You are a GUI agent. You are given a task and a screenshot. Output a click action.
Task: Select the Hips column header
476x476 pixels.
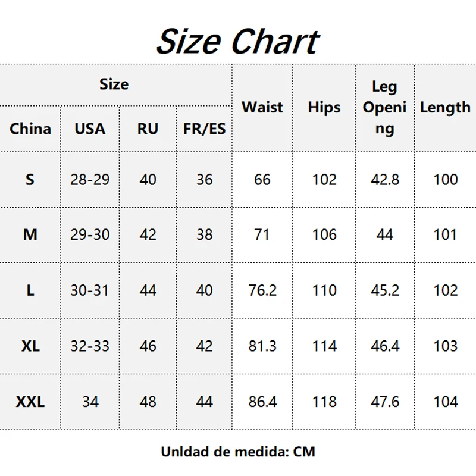(324, 108)
